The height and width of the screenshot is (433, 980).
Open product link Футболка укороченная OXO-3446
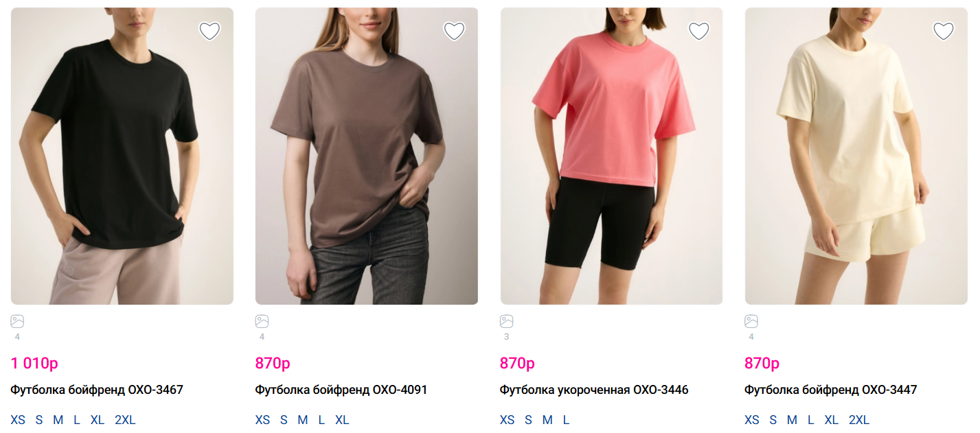594,390
